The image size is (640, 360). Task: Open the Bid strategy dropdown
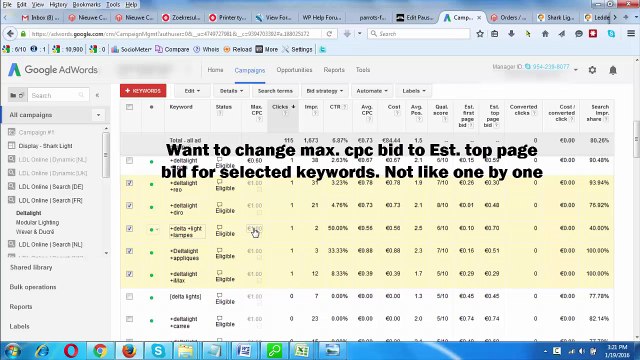pos(325,91)
